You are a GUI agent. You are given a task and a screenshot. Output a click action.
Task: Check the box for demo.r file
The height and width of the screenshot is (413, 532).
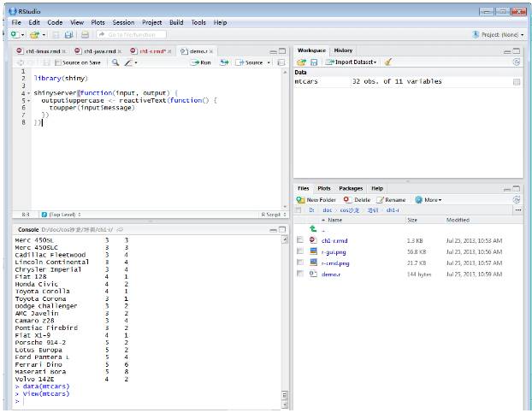(300, 274)
